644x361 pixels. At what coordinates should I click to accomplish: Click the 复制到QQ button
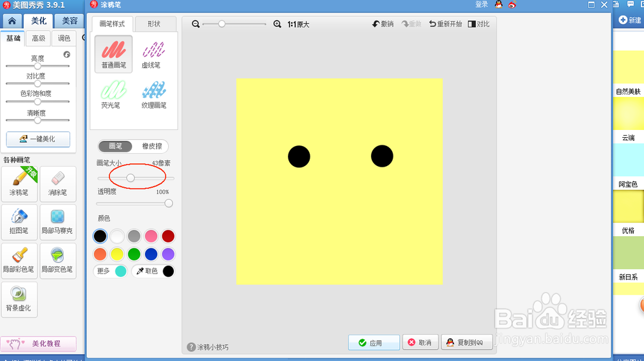tap(466, 342)
